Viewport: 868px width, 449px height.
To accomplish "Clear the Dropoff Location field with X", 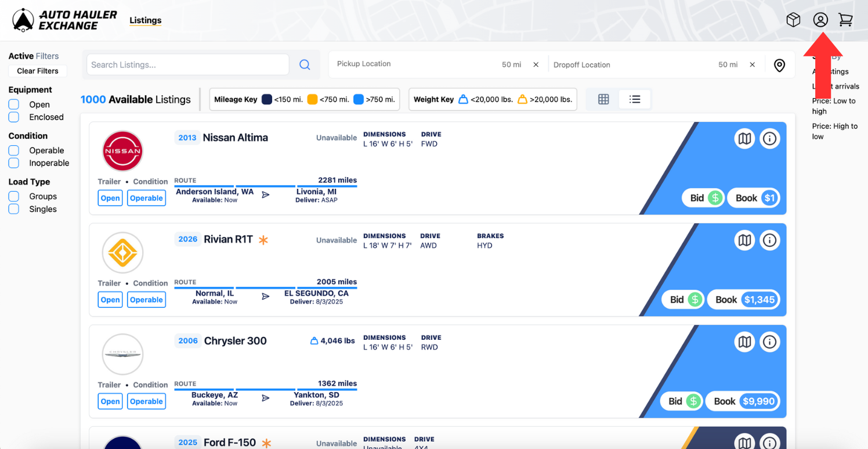I will click(752, 64).
